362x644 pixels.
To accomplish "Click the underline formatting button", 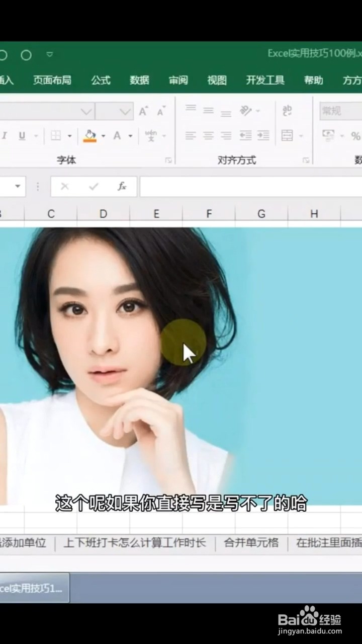I will click(x=22, y=136).
